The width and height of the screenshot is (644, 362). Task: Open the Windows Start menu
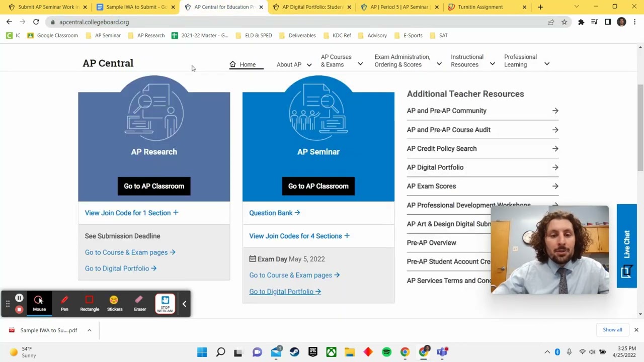202,352
